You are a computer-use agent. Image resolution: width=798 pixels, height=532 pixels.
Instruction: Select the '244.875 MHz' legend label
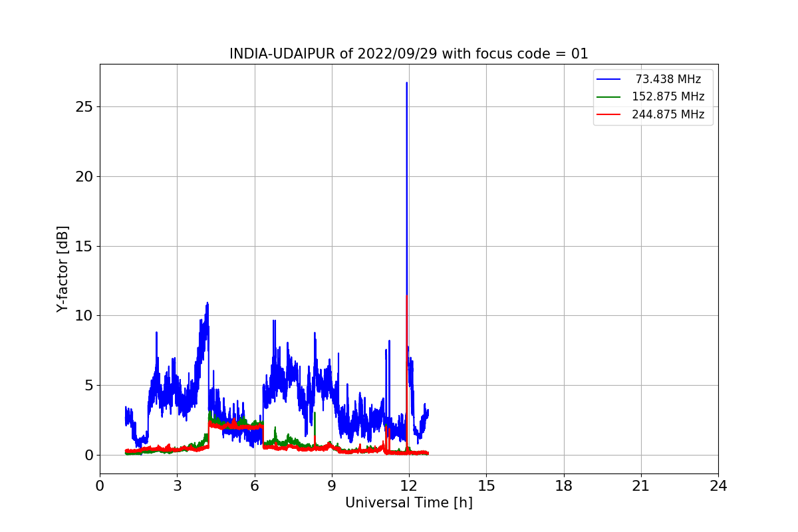click(x=668, y=114)
